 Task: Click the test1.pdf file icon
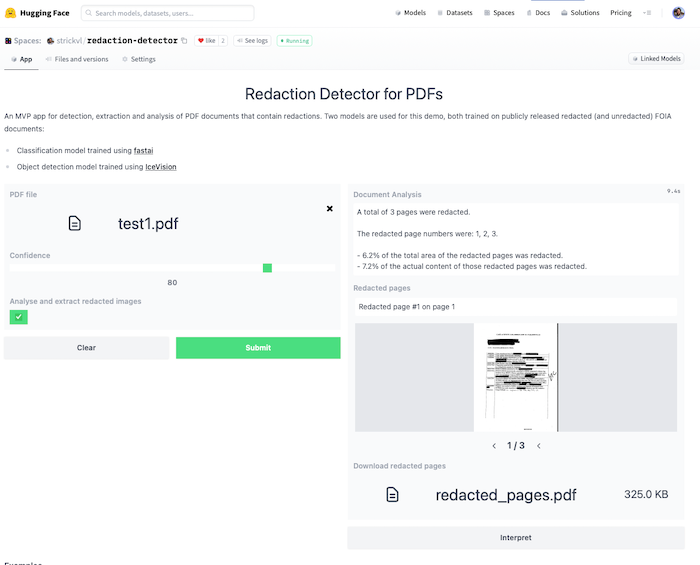[75, 223]
